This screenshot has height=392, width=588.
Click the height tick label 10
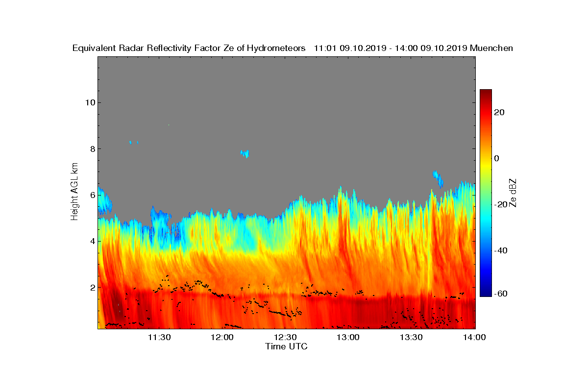point(89,102)
